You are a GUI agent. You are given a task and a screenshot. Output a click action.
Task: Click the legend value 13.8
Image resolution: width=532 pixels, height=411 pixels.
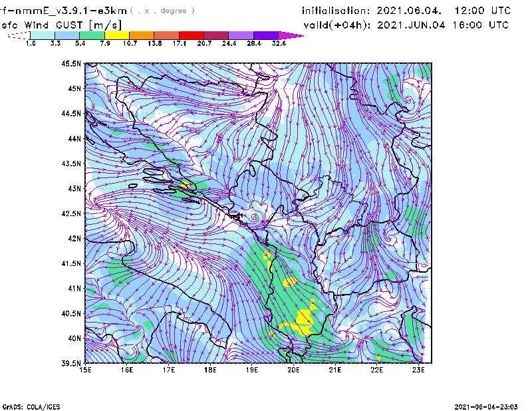click(154, 43)
